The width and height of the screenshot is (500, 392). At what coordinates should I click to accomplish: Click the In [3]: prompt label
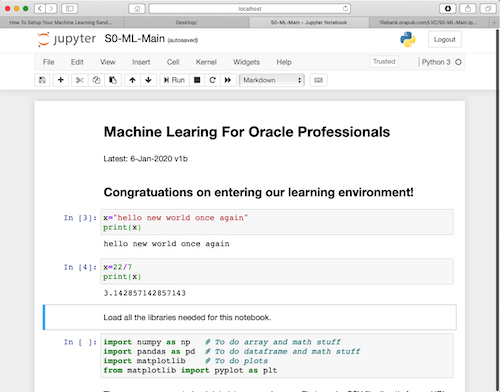click(80, 218)
